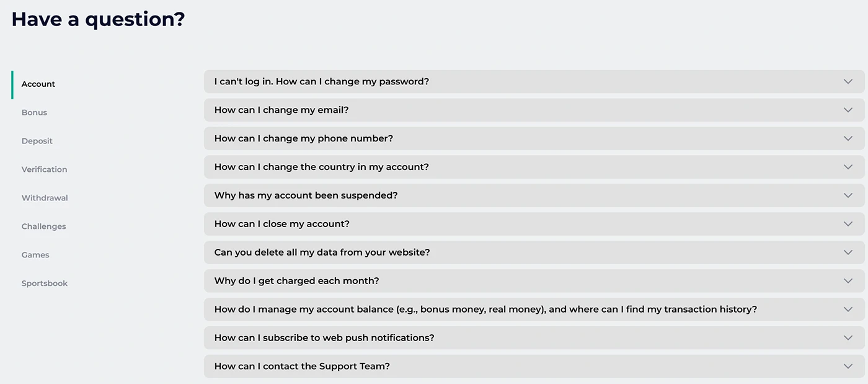This screenshot has height=384, width=868.
Task: Open the Deposit FAQ category
Action: click(x=37, y=141)
